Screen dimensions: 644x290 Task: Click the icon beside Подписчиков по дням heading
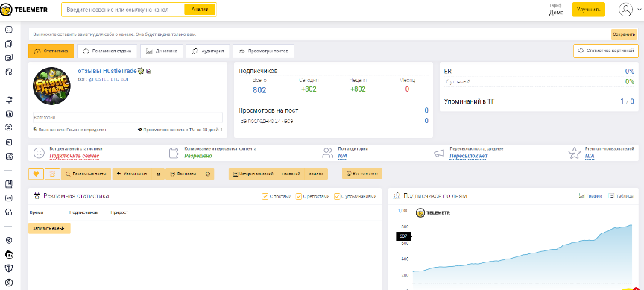click(397, 196)
